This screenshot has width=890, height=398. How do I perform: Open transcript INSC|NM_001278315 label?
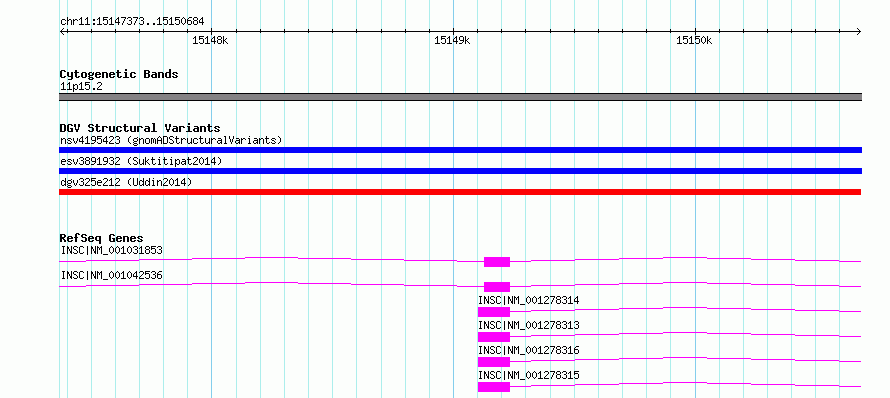tap(528, 375)
